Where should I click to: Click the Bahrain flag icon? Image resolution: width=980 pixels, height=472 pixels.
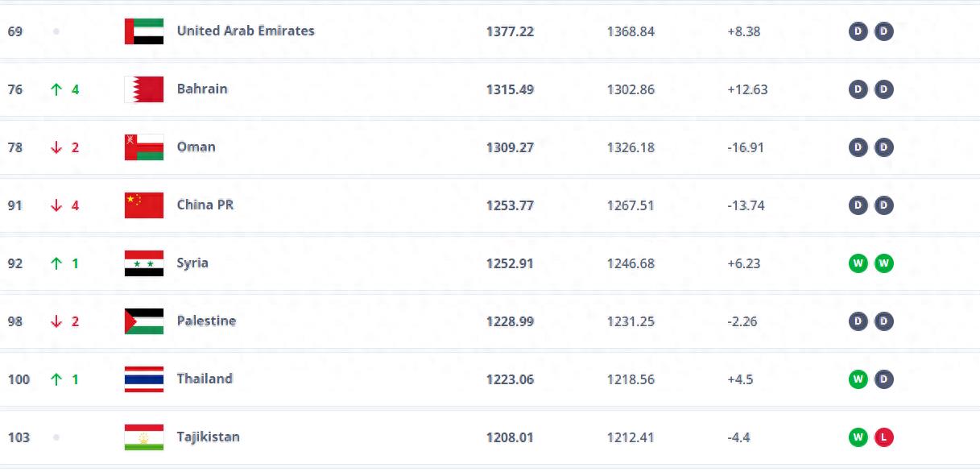pos(144,89)
